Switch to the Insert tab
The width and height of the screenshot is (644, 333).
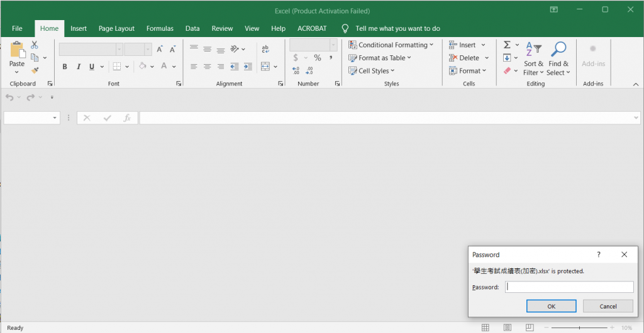(x=79, y=28)
